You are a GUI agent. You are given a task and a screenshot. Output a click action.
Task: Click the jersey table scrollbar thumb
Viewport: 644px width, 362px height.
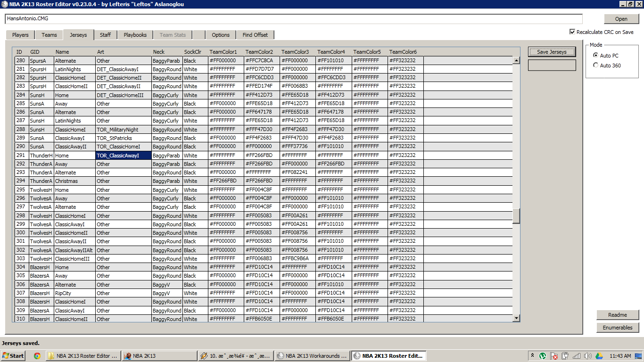[x=516, y=216]
